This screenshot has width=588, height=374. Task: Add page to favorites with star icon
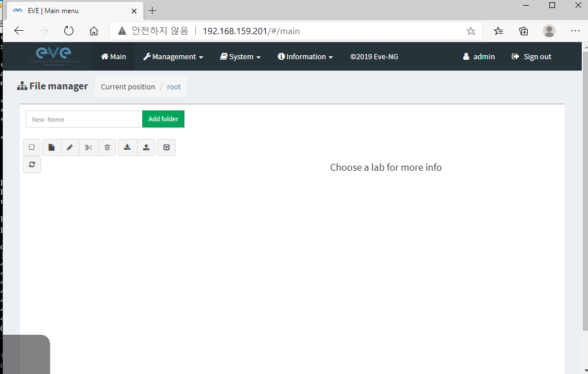click(471, 31)
